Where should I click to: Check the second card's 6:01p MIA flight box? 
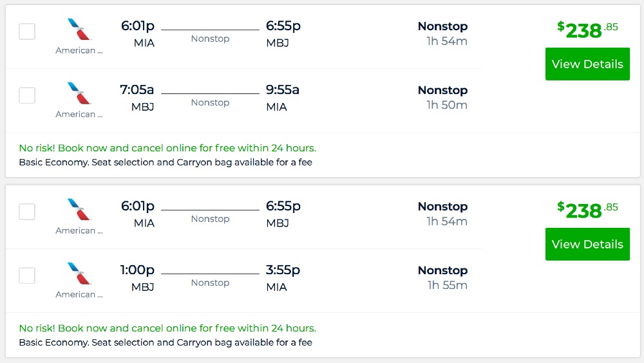point(27,212)
